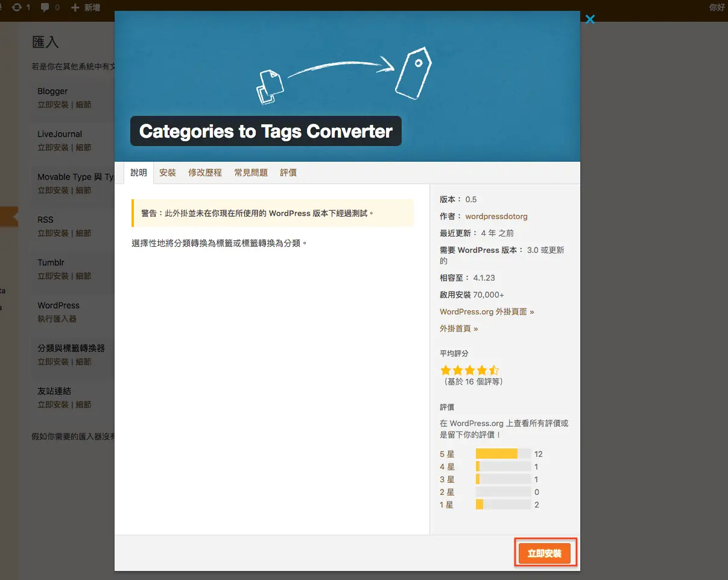
Task: Click the Movable Type importer title
Action: pos(76,177)
